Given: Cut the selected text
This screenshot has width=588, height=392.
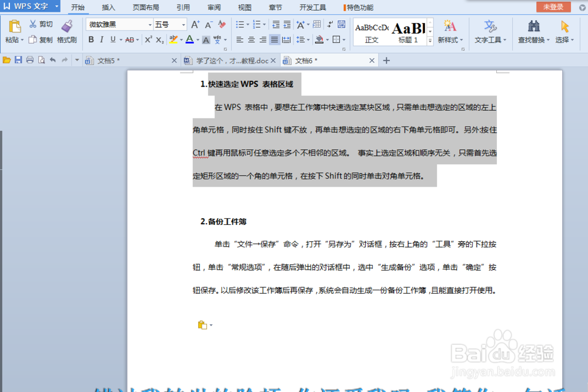Looking at the screenshot, I should click(41, 23).
